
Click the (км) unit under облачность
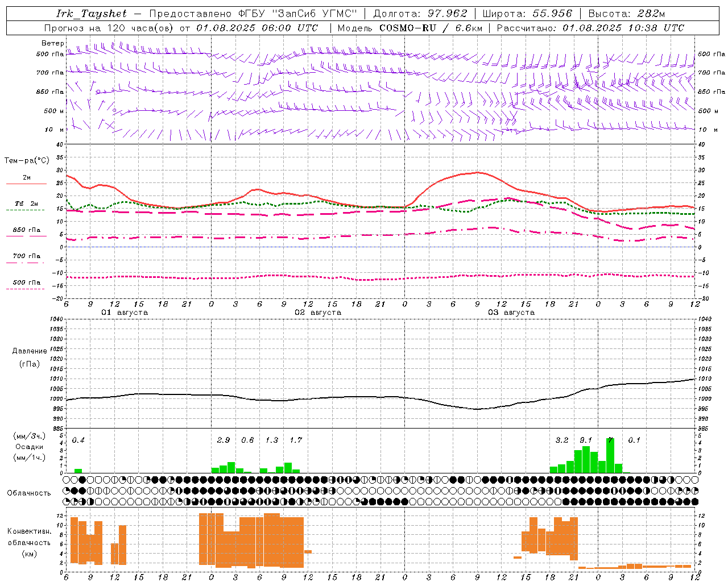coord(29,553)
